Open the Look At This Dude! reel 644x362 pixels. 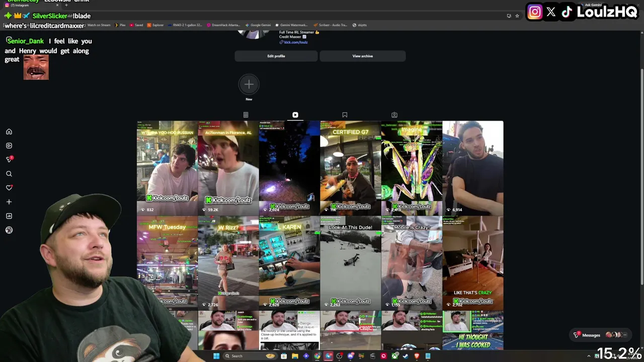[351, 262]
